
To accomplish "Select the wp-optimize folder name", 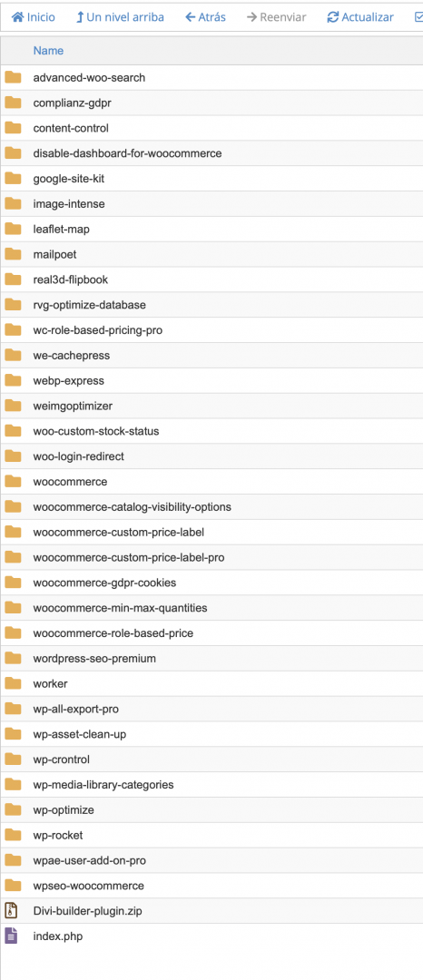I will (x=64, y=810).
